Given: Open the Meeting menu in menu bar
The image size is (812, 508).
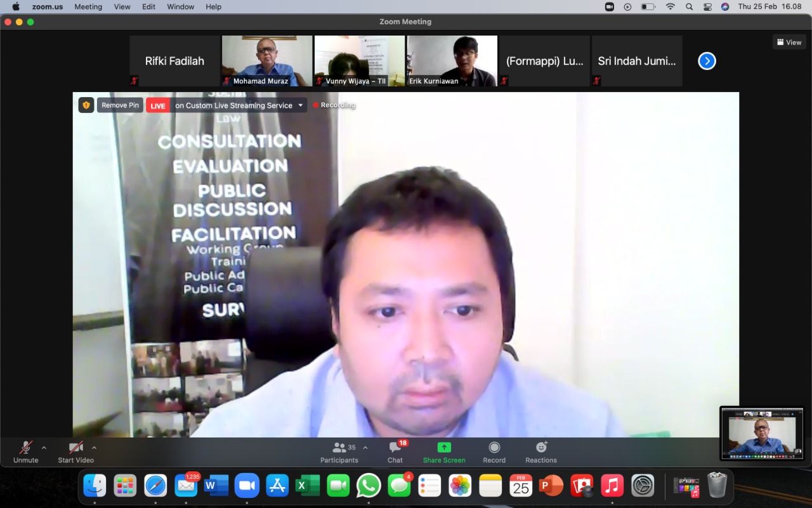Looking at the screenshot, I should (x=88, y=6).
